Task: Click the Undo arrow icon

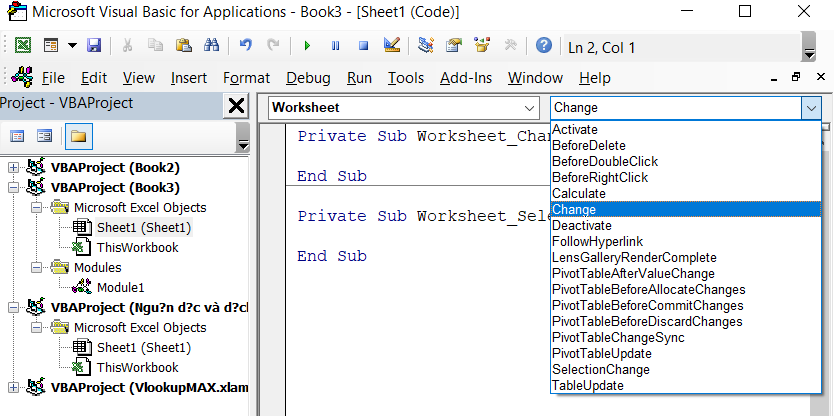Action: [245, 46]
